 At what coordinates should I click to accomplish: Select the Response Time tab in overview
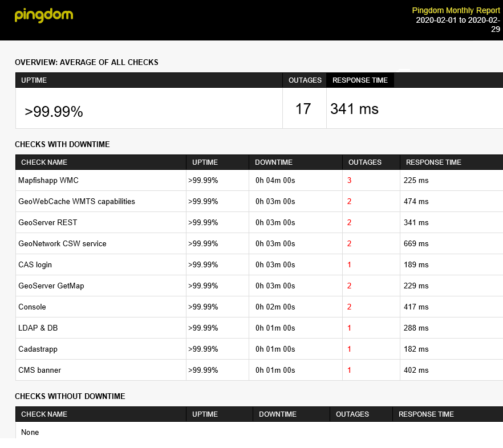(x=360, y=80)
